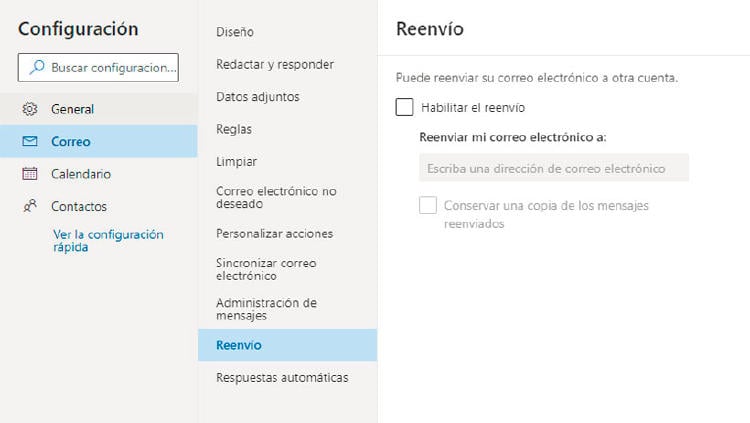Screen dimensions: 750x423
Task: Click the Correo envelope icon
Action: coord(30,142)
